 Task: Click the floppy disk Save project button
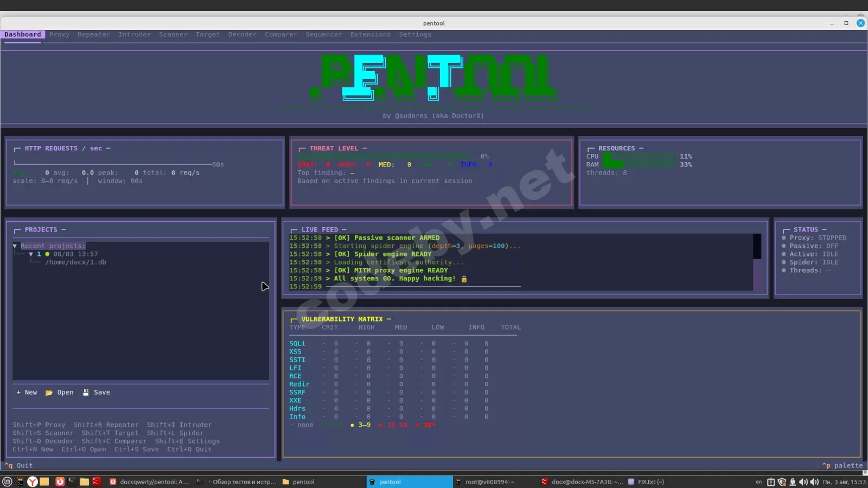(x=96, y=393)
